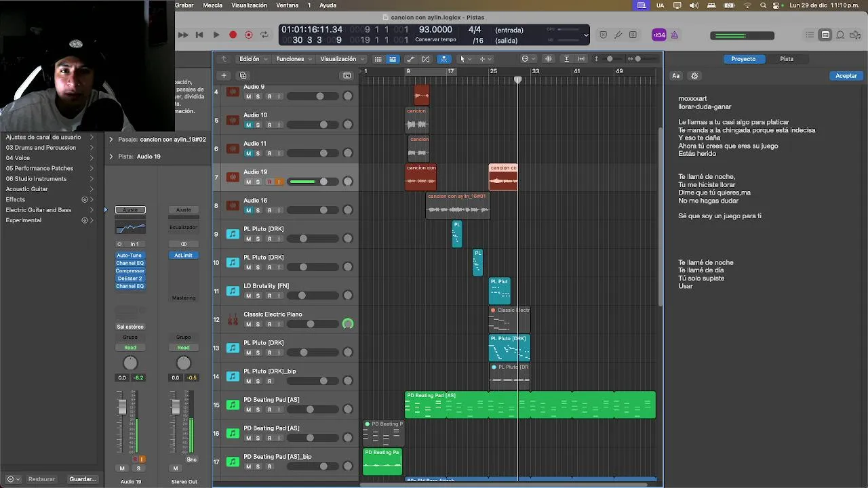Toggle Catch Playhead button
868x488 pixels.
(444, 59)
